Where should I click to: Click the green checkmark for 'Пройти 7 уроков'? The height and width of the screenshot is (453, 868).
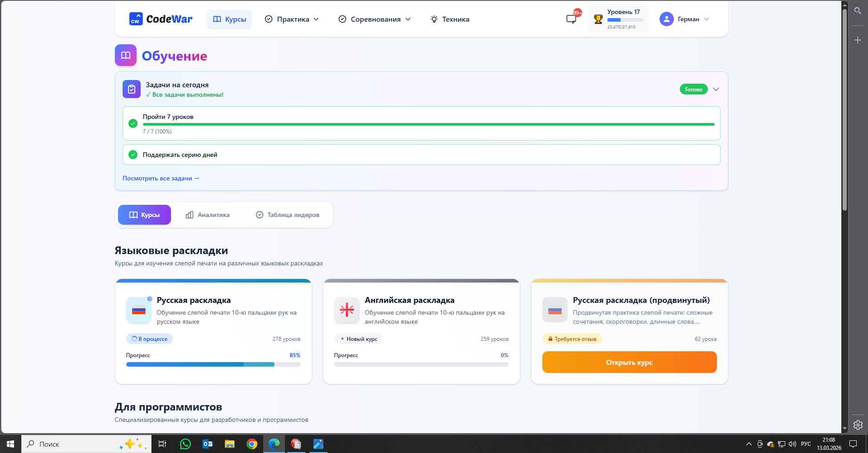pyautogui.click(x=133, y=123)
